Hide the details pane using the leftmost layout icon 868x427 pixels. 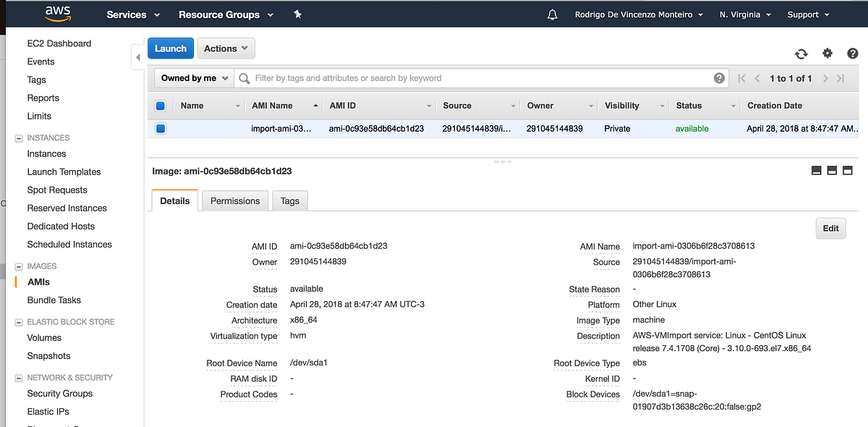(817, 170)
